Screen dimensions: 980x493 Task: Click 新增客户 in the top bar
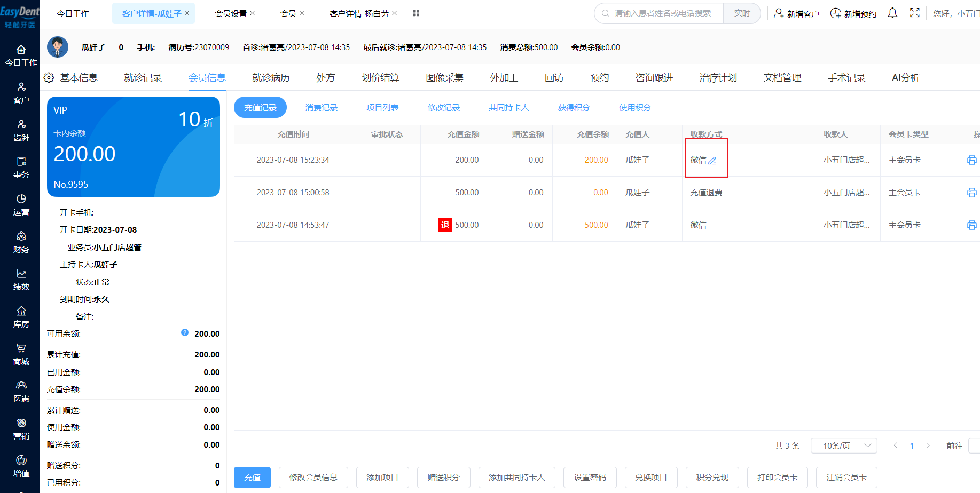click(796, 13)
